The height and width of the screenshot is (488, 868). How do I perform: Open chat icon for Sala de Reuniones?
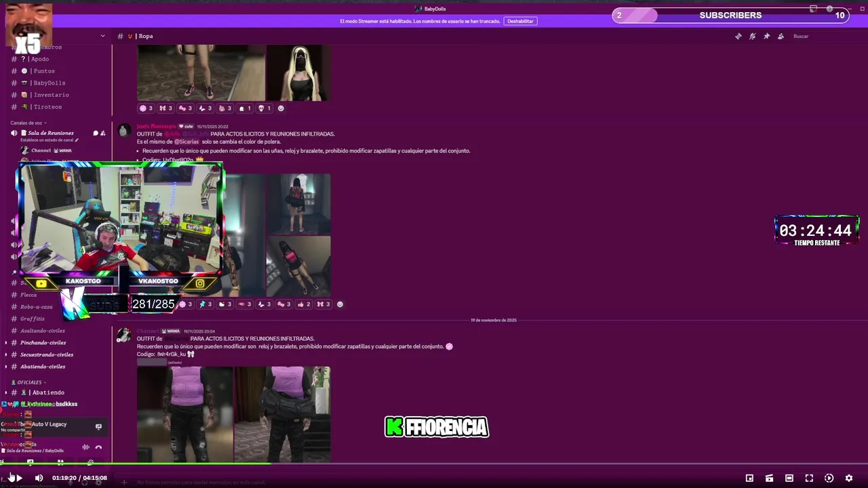click(96, 134)
